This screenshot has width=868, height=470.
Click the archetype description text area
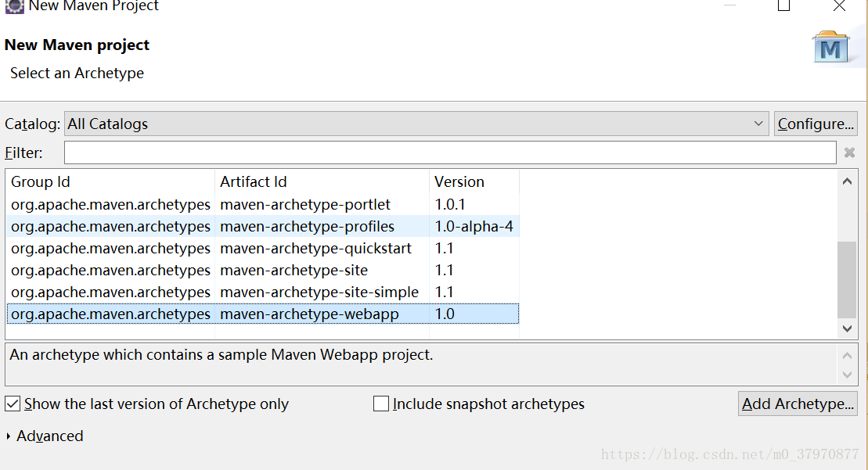[421, 364]
